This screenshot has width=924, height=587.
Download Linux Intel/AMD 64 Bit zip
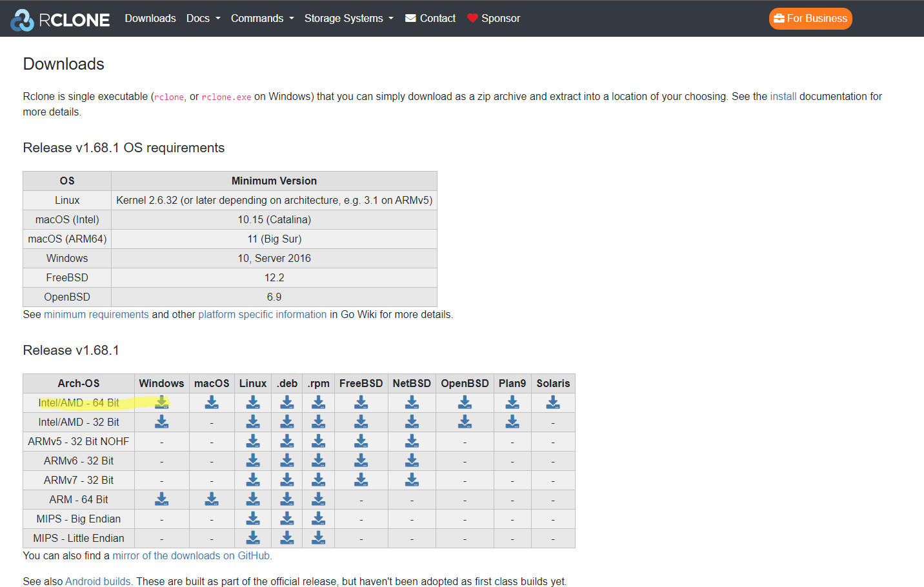click(x=253, y=403)
